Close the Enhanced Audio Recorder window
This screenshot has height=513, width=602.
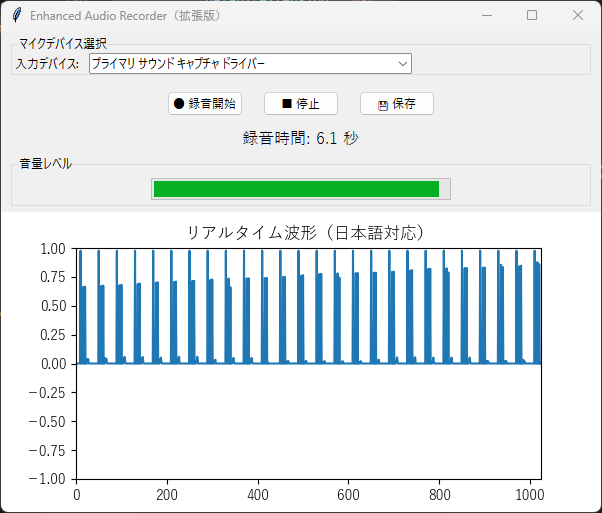(x=577, y=16)
